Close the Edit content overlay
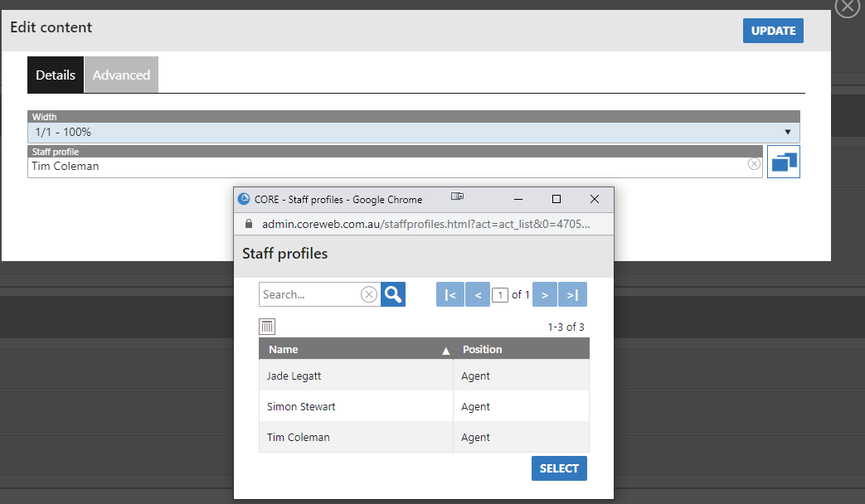 tap(847, 7)
